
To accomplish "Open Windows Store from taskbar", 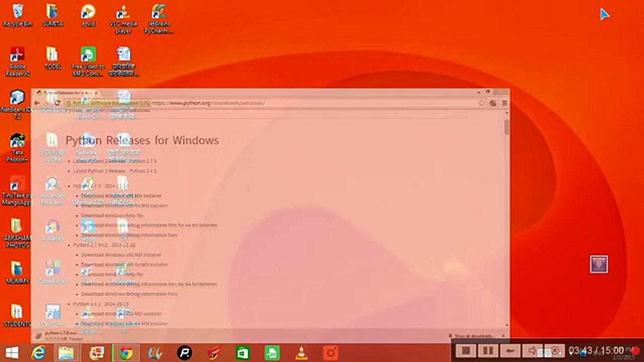I will coord(243,353).
